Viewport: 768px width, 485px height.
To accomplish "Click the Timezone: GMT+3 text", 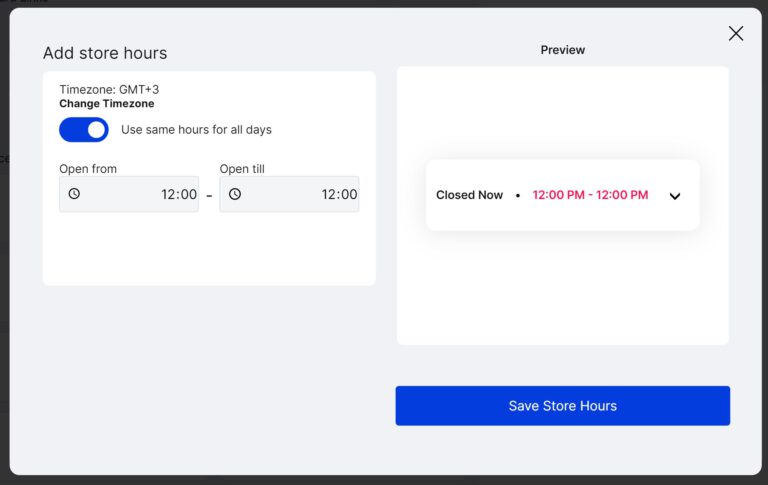I will pyautogui.click(x=109, y=90).
